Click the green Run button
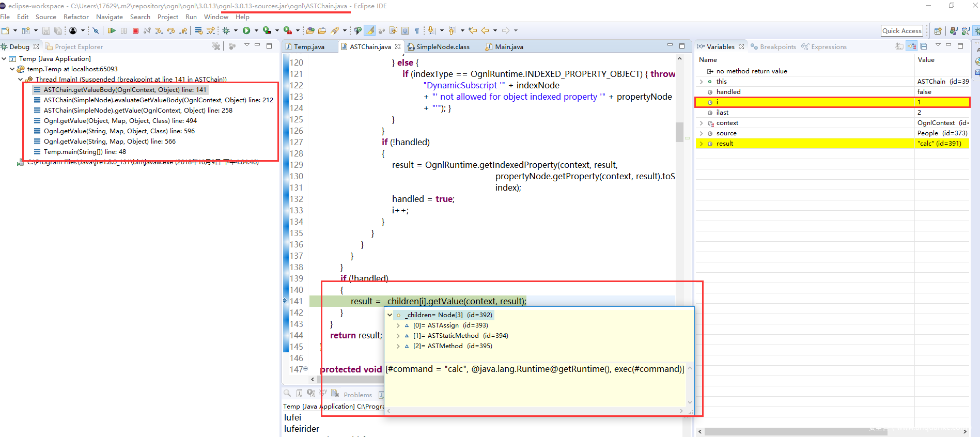Screen dimensions: 980x437 (x=246, y=31)
